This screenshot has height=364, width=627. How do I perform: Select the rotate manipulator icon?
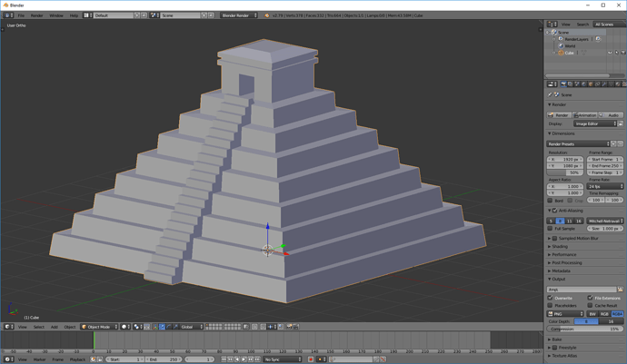coord(169,327)
